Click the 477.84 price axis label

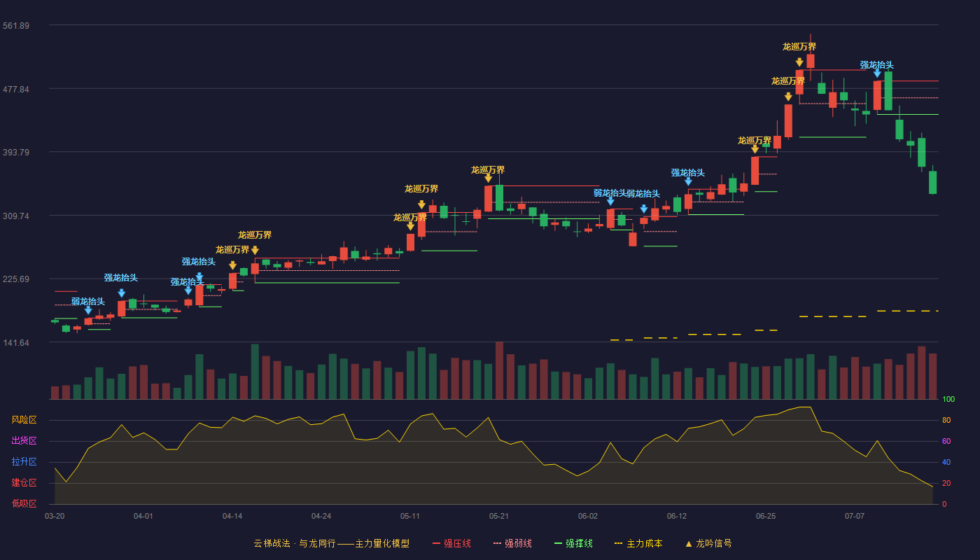[15, 89]
